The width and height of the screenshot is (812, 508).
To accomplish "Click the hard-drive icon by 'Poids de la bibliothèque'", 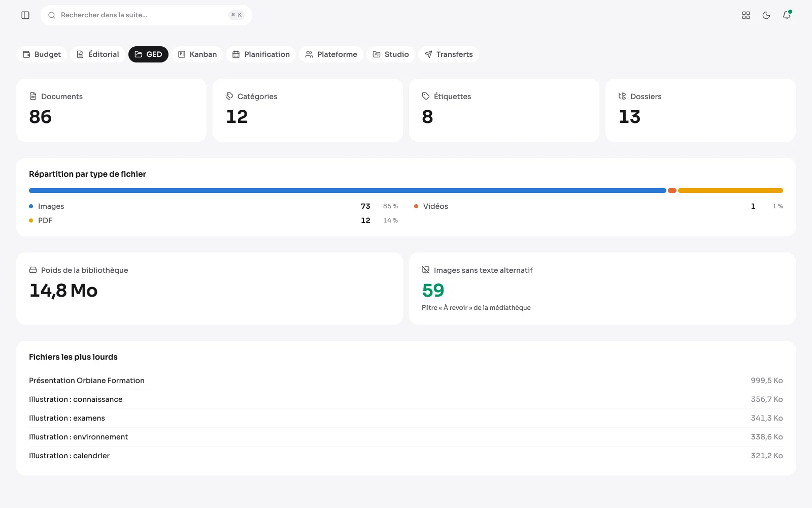I will point(33,270).
